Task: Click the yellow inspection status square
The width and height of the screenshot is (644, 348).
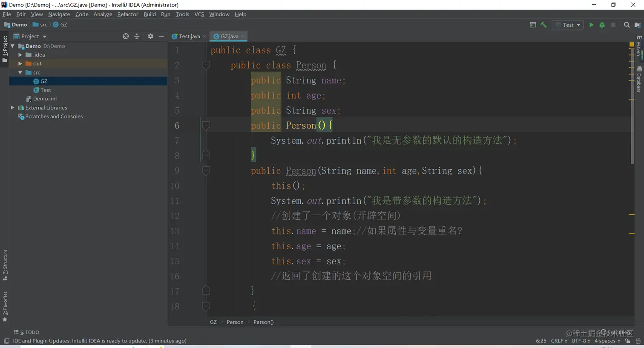Action: [x=632, y=44]
